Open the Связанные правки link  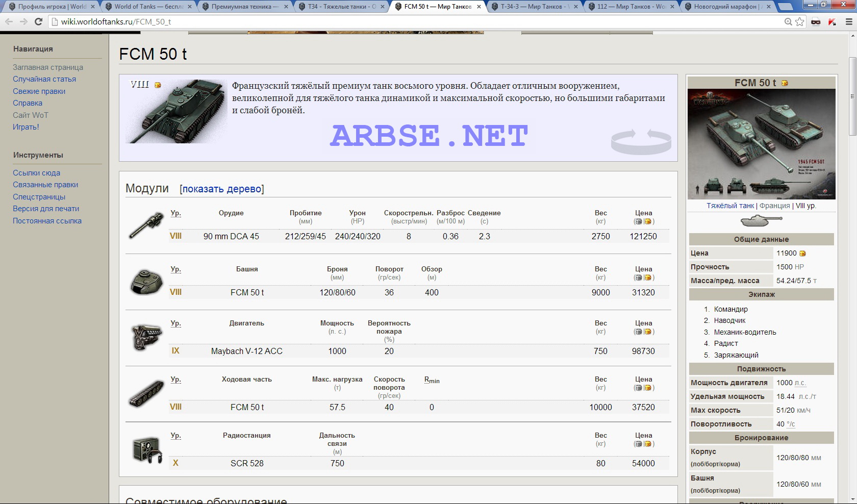[x=45, y=185]
